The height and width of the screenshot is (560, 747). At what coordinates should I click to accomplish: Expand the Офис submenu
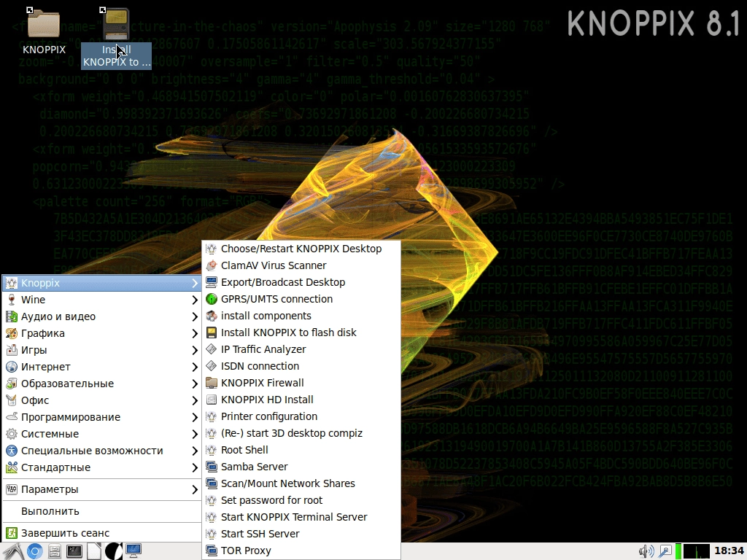[101, 400]
